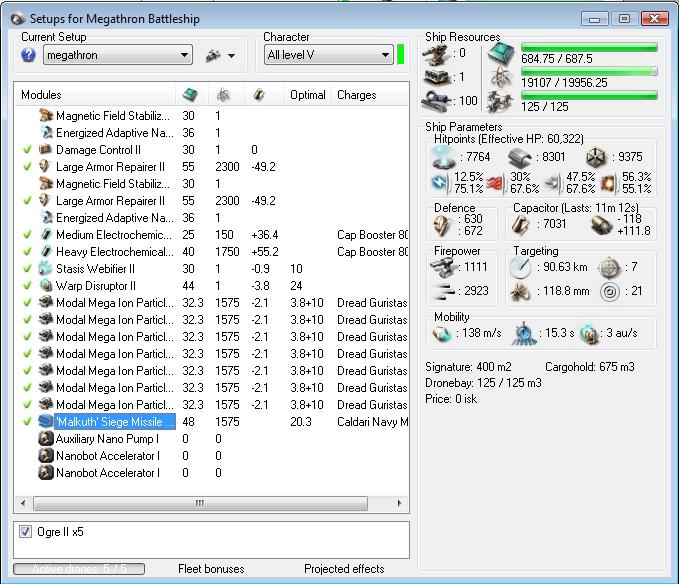Click the armor hitpoints icon showing 8301

tap(520, 157)
